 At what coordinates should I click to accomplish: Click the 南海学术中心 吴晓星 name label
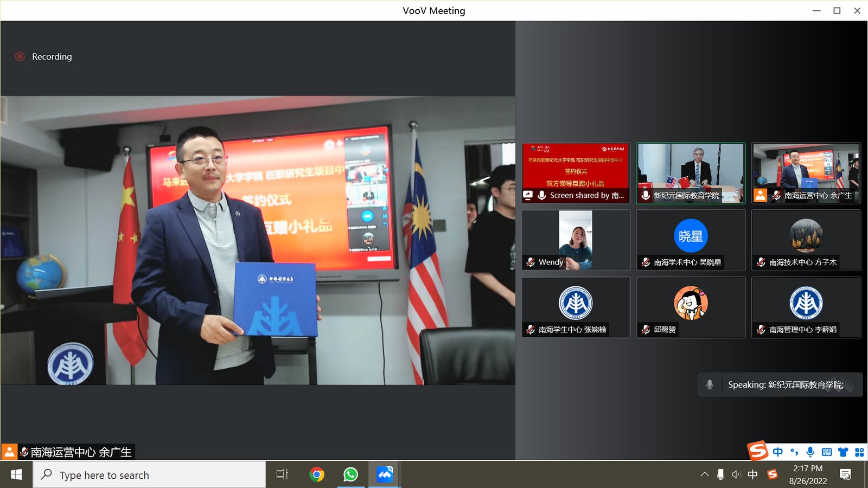coord(687,262)
